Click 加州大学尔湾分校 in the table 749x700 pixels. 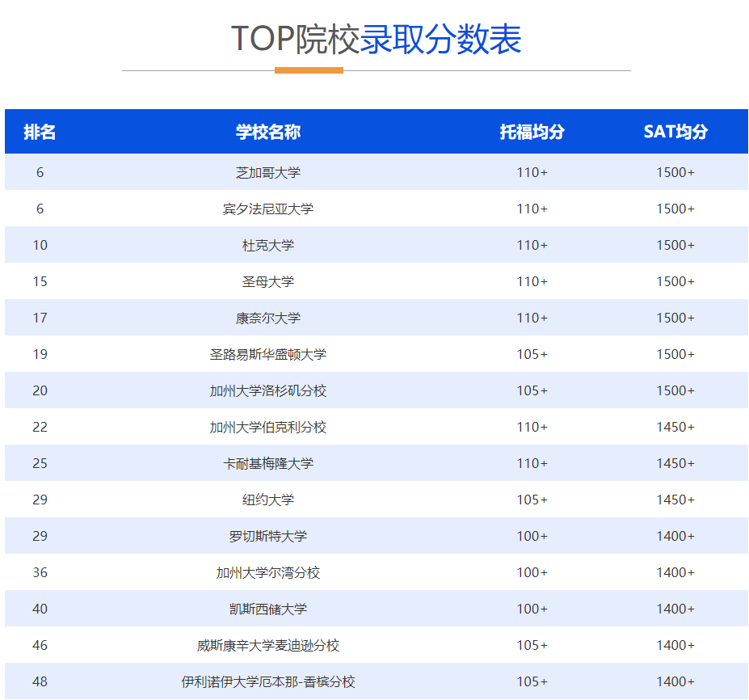[268, 572]
